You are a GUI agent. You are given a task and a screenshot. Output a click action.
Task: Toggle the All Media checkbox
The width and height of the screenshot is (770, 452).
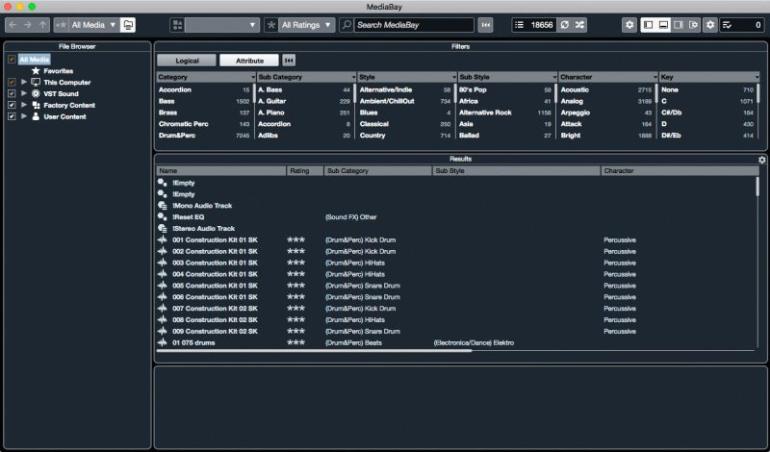(12, 60)
